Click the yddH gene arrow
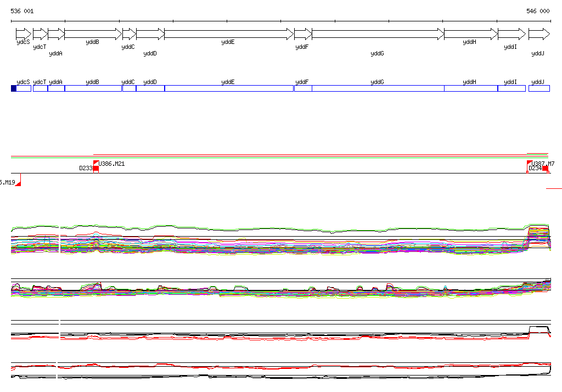Image resolution: width=562 pixels, height=392 pixels. click(471, 34)
